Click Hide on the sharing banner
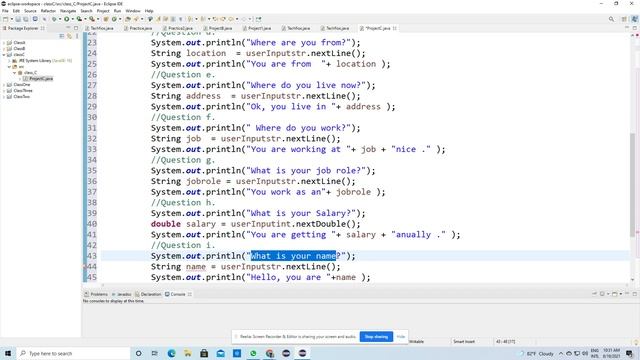 [401, 337]
